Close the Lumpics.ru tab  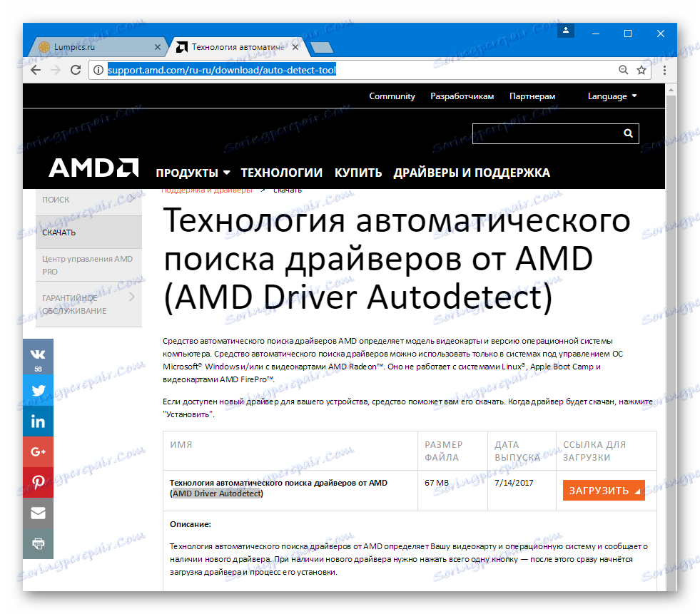point(158,47)
